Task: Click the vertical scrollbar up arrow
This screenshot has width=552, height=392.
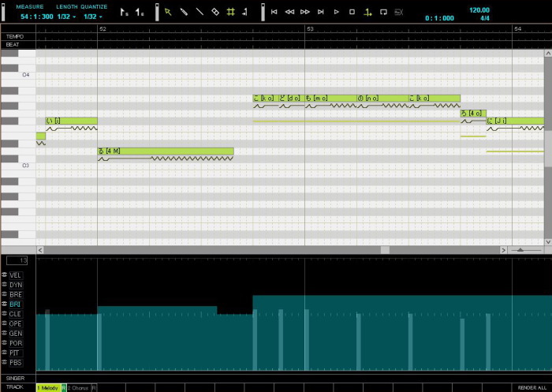Action: tap(548, 53)
